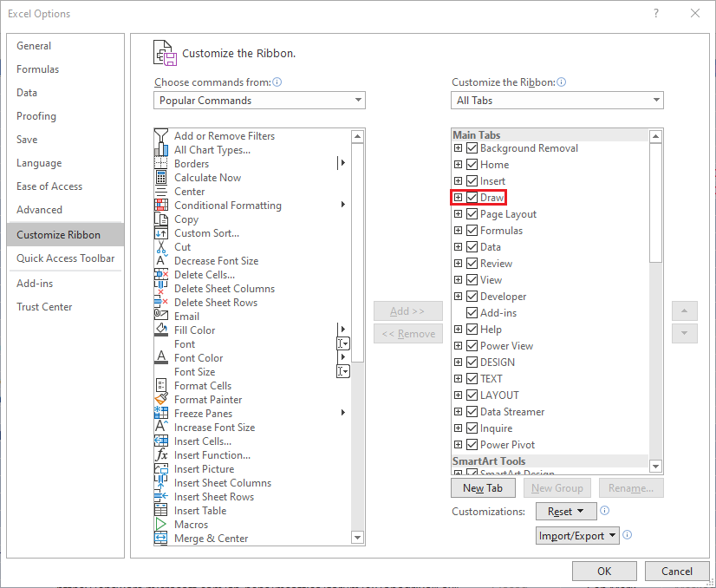Viewport: 716px width, 588px height.
Task: Click the Cancel button
Action: (677, 572)
